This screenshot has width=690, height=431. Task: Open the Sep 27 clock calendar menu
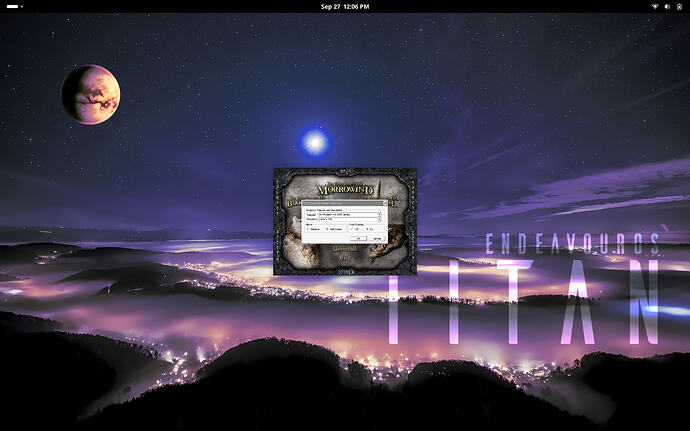pyautogui.click(x=345, y=7)
